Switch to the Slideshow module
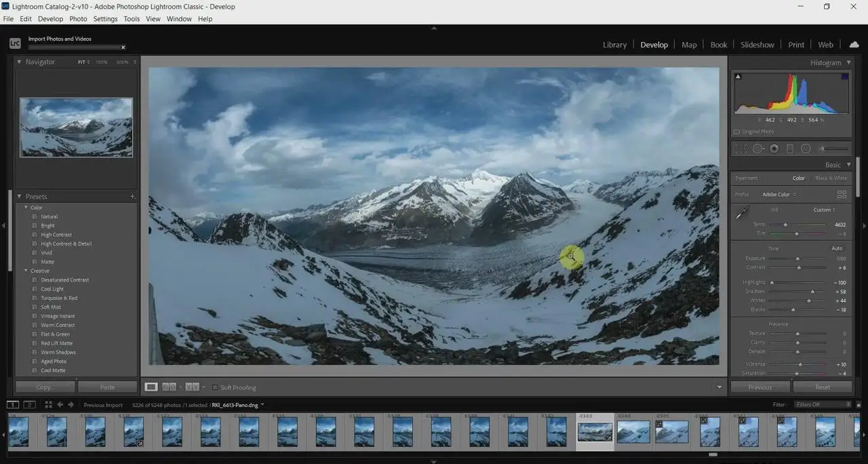The image size is (868, 464). (757, 45)
